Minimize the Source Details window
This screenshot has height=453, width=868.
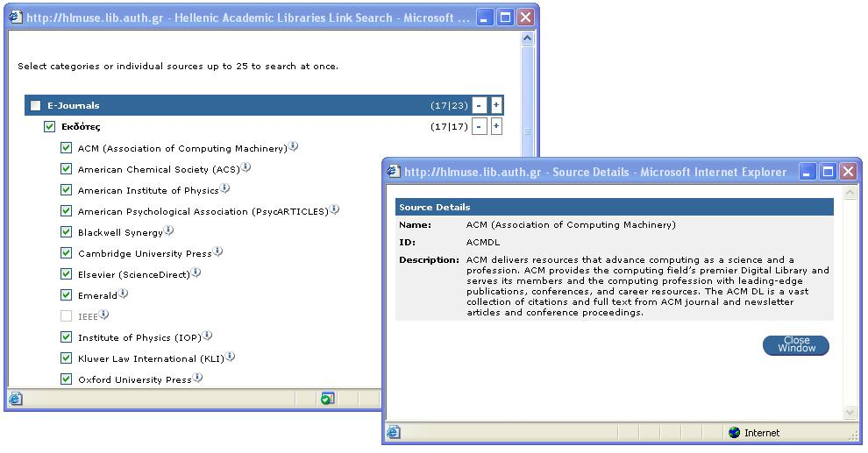(808, 172)
